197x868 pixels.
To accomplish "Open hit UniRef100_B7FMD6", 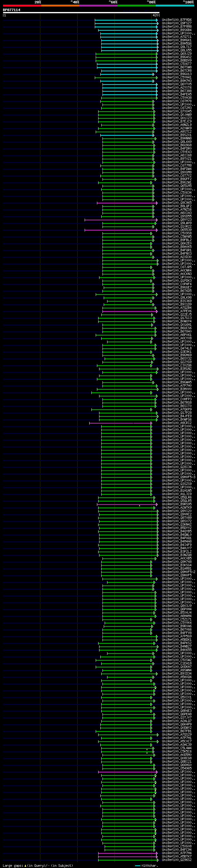I will [177, 20].
